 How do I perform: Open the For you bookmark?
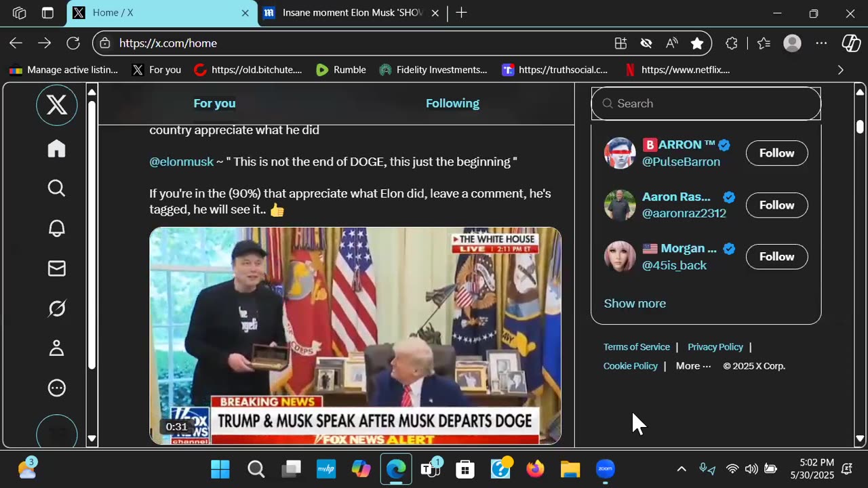click(157, 70)
